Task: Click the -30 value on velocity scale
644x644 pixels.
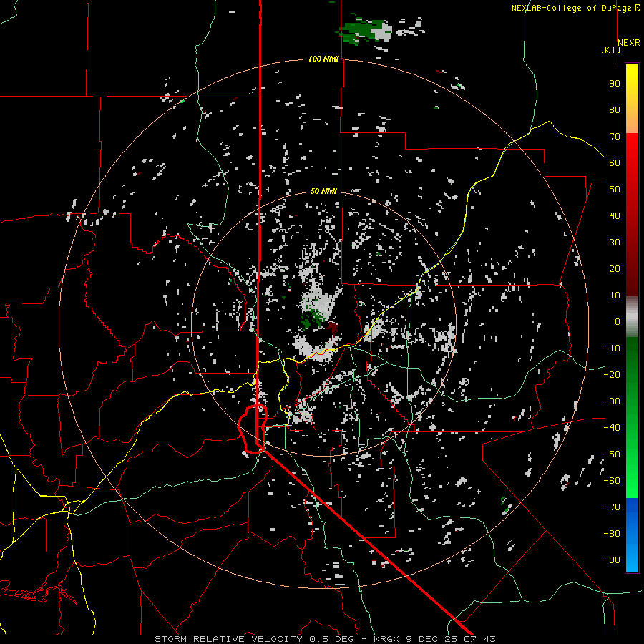Action: click(x=612, y=401)
